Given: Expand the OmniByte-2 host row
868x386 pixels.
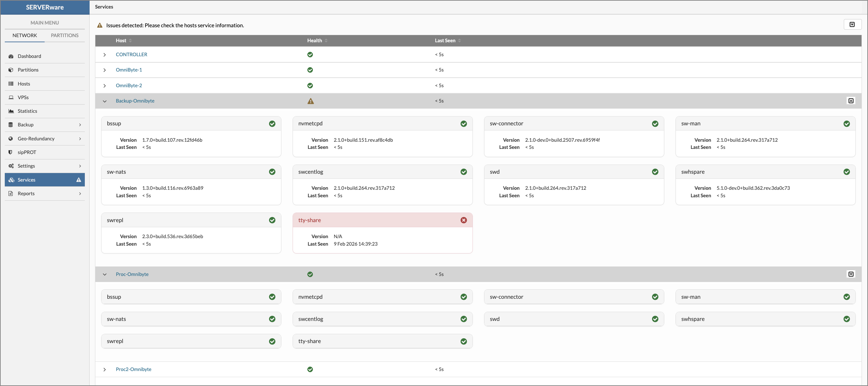Looking at the screenshot, I should tap(105, 86).
